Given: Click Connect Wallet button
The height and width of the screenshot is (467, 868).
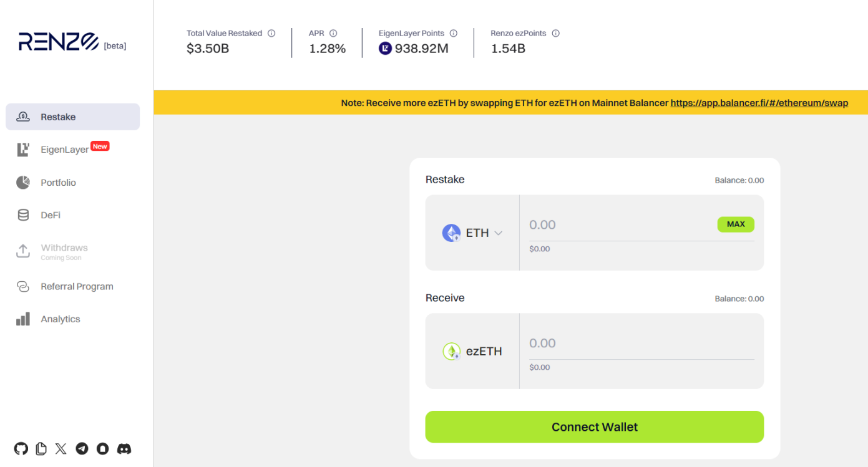Looking at the screenshot, I should 595,427.
